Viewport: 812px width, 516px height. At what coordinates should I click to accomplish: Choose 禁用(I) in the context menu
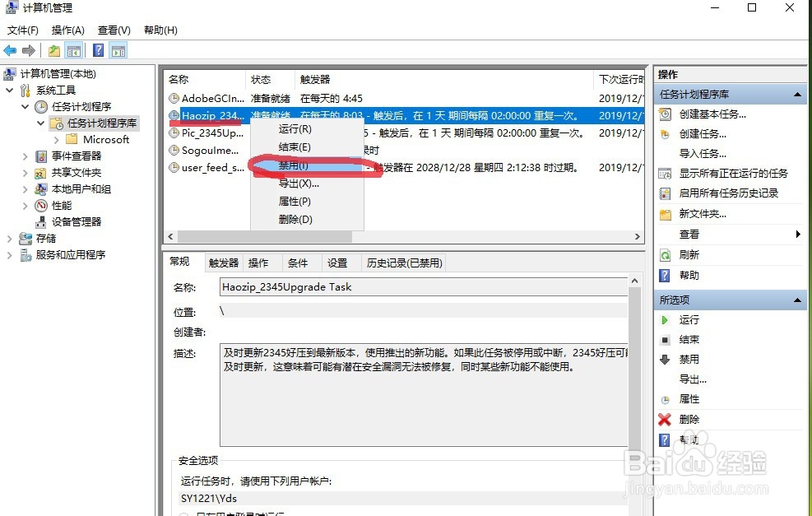[307, 165]
